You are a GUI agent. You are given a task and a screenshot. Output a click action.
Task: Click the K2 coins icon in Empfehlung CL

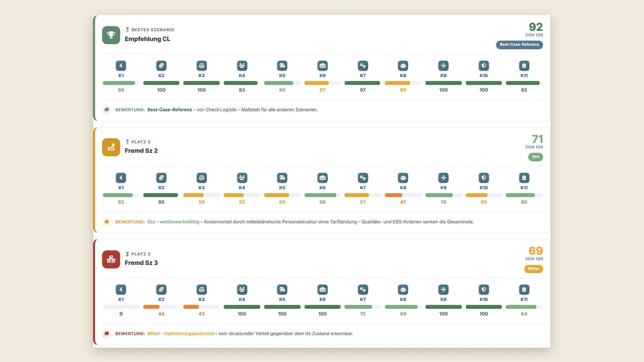click(x=161, y=66)
